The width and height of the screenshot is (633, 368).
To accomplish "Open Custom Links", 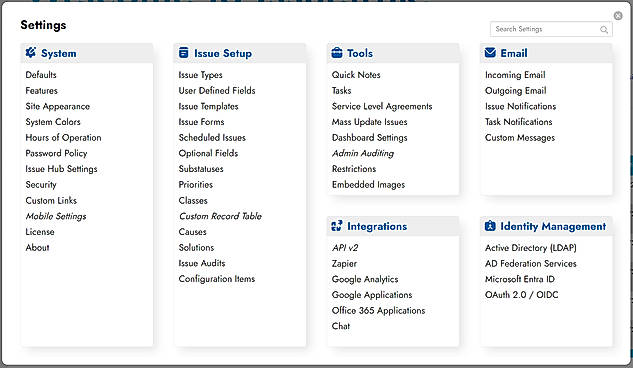I will tap(51, 201).
